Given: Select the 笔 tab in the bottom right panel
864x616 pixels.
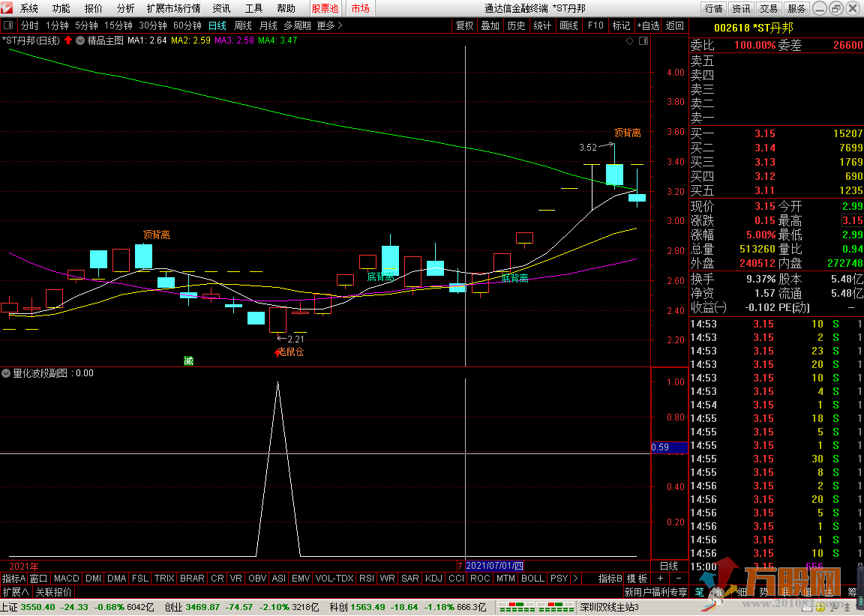Looking at the screenshot, I should (x=699, y=592).
